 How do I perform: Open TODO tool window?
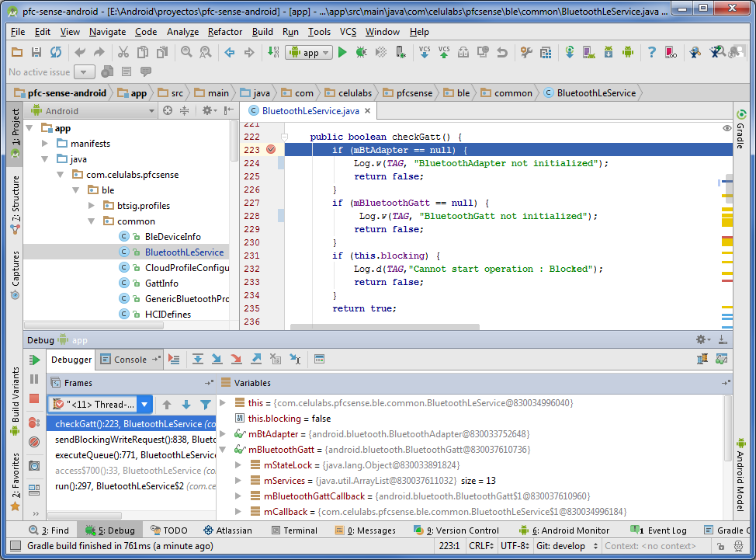(168, 530)
